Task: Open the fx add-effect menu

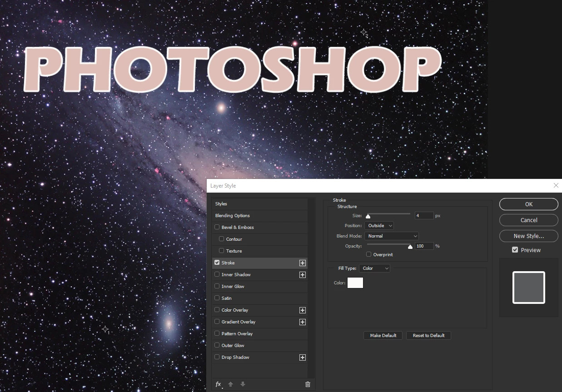Action: pyautogui.click(x=219, y=384)
